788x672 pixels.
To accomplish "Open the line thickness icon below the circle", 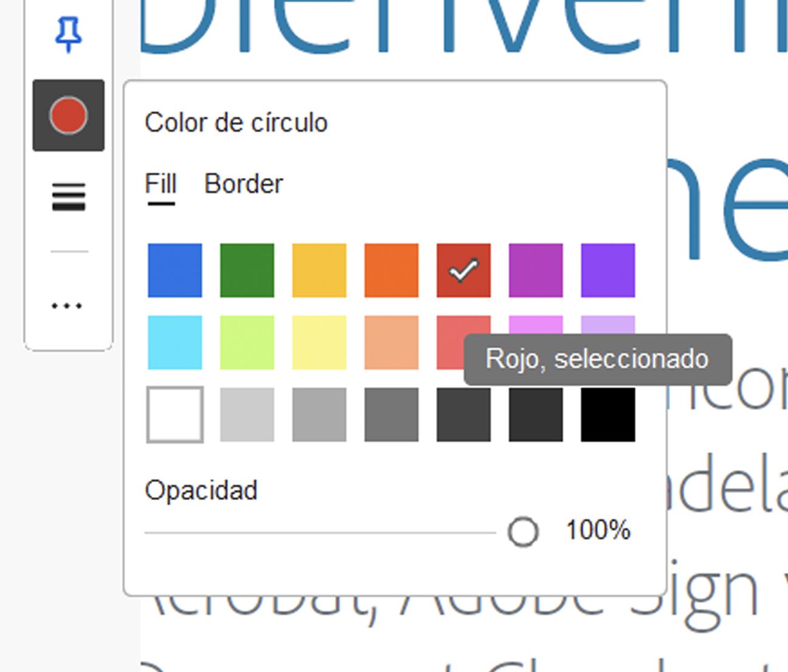I will (69, 196).
